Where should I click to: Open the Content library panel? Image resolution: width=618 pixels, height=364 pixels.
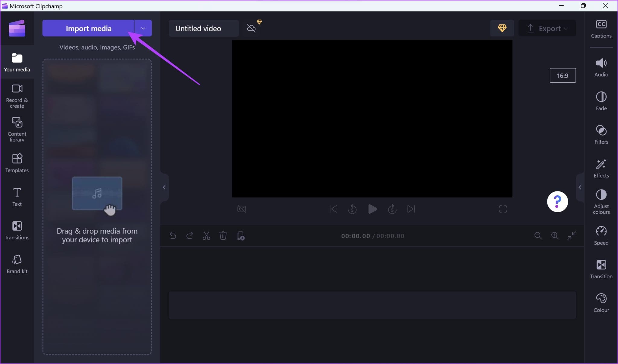(x=17, y=129)
